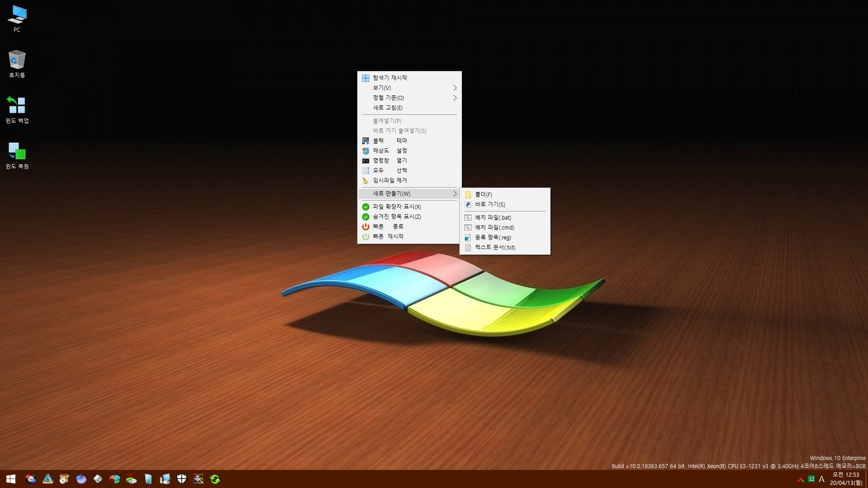Create new 텍스트 문서(.txt)

point(505,247)
